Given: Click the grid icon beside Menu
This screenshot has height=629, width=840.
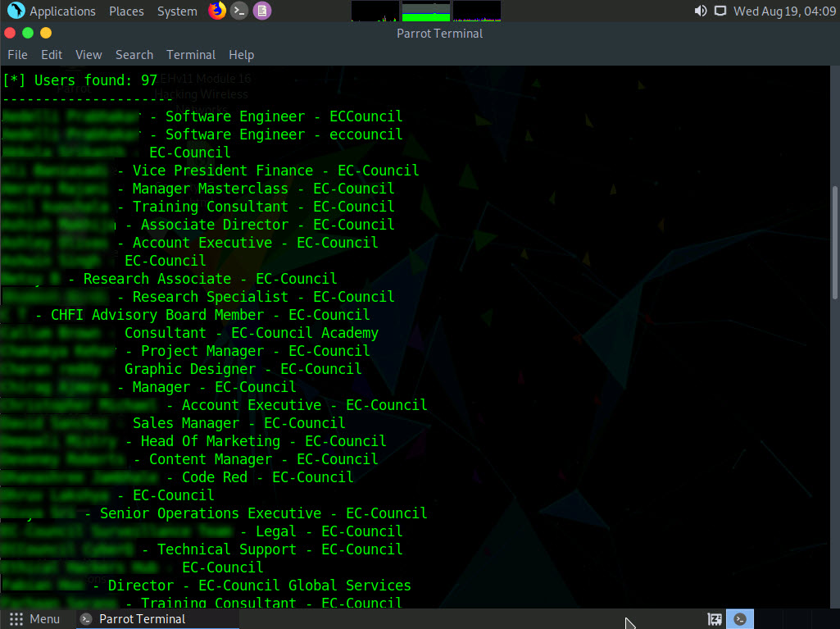Looking at the screenshot, I should [16, 619].
